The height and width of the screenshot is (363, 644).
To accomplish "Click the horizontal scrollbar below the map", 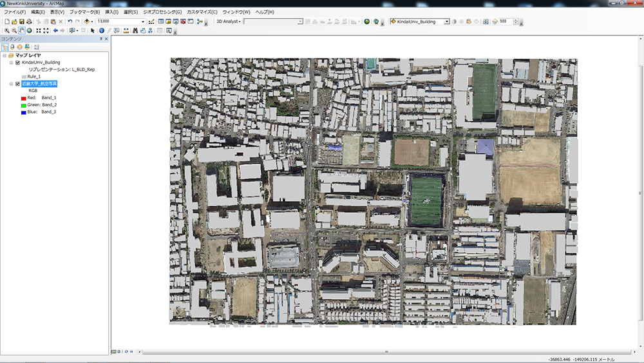I will [x=386, y=352].
